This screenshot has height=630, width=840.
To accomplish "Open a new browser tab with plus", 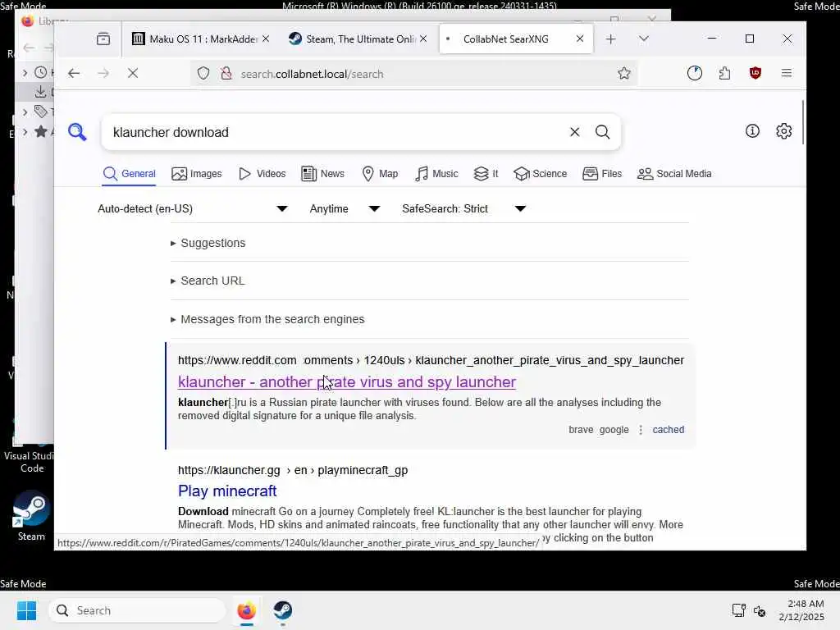I will pyautogui.click(x=610, y=39).
